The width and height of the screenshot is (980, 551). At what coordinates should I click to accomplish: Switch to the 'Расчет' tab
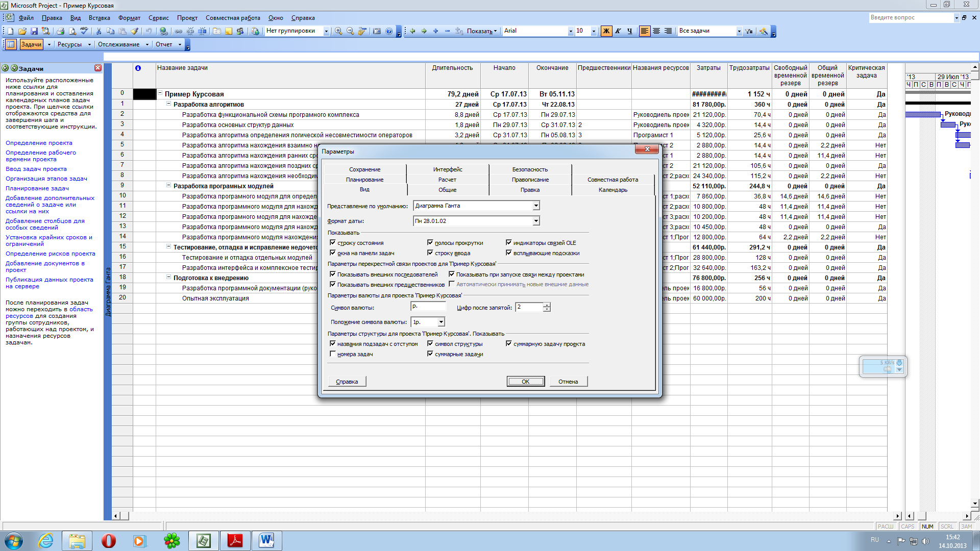[447, 180]
